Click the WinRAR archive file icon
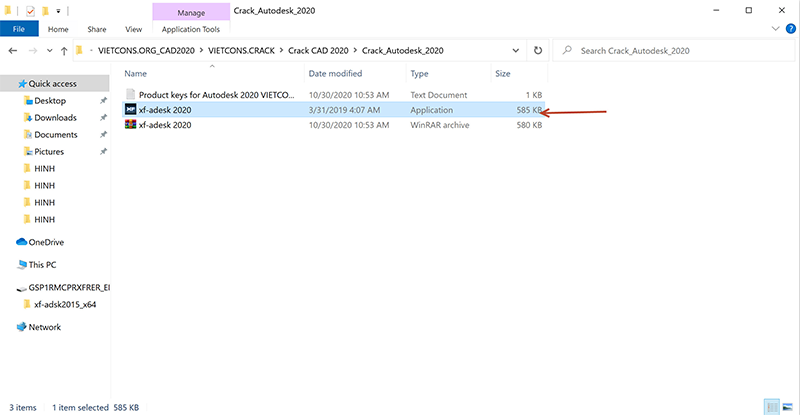This screenshot has height=415, width=800. tap(131, 124)
